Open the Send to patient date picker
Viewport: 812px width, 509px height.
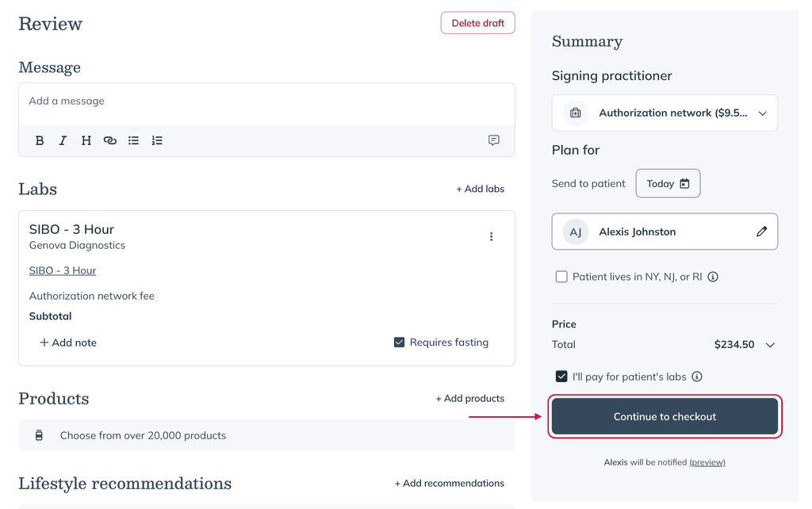tap(668, 183)
